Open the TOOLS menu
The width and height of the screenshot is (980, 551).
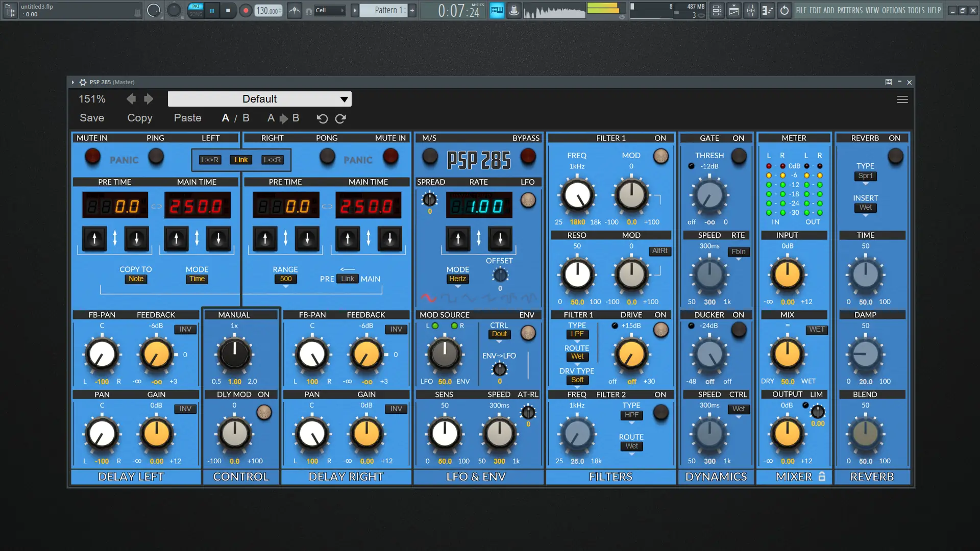(916, 10)
